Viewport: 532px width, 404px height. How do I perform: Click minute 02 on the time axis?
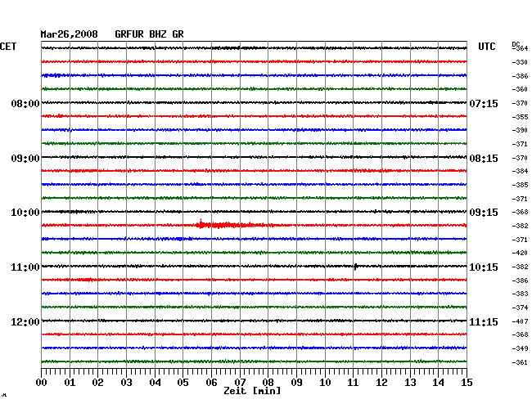[x=97, y=383]
